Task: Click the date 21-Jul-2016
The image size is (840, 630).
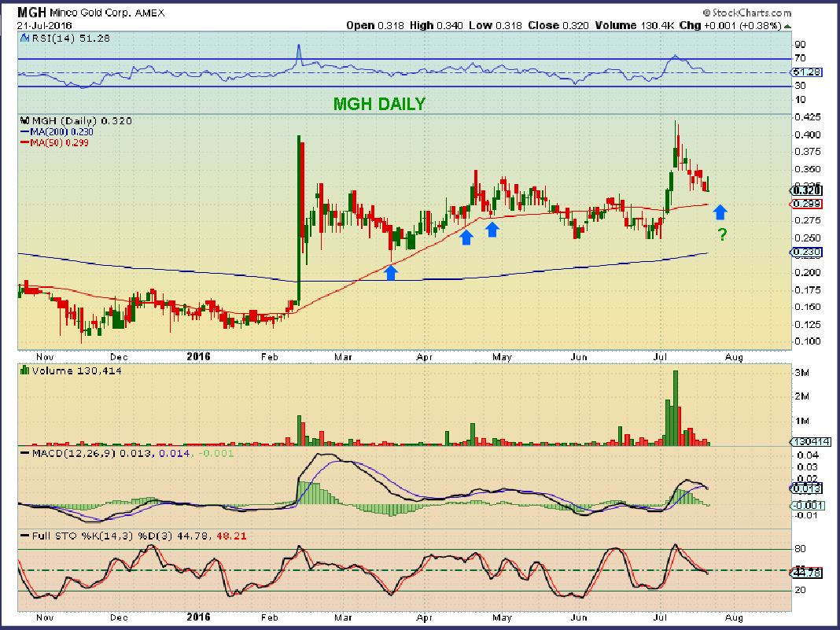Action: click(x=45, y=25)
